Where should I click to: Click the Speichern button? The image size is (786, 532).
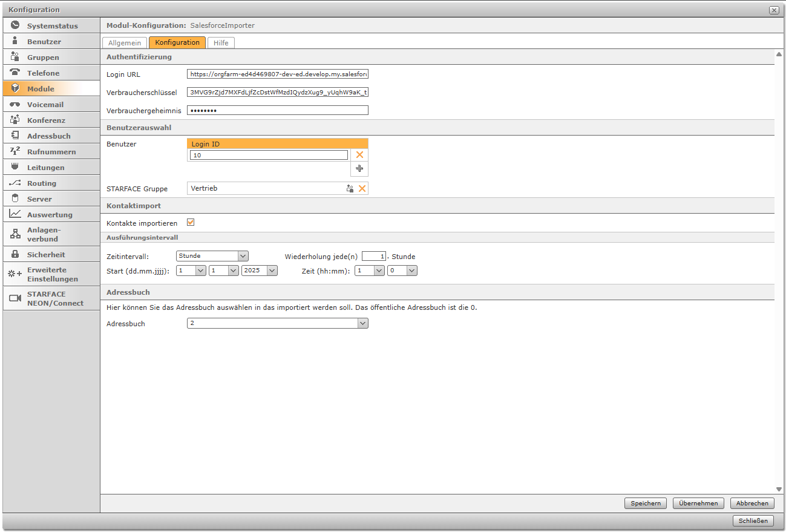(646, 504)
